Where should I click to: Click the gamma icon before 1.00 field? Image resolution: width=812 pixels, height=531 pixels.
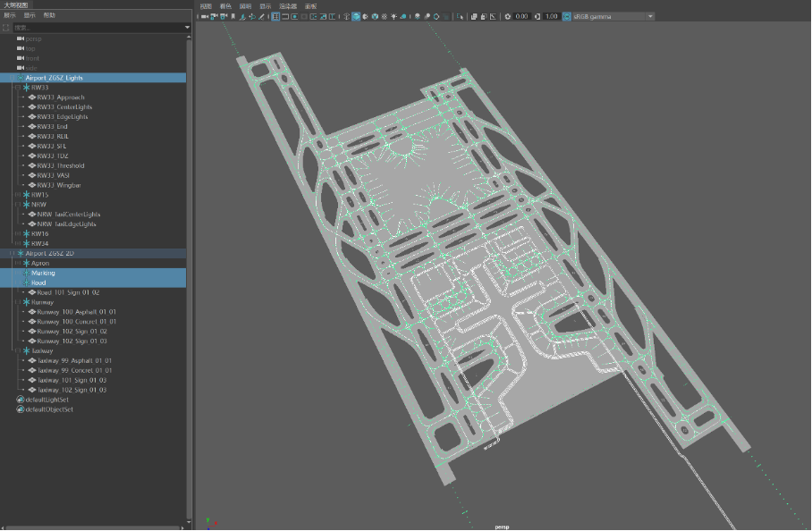(x=538, y=16)
